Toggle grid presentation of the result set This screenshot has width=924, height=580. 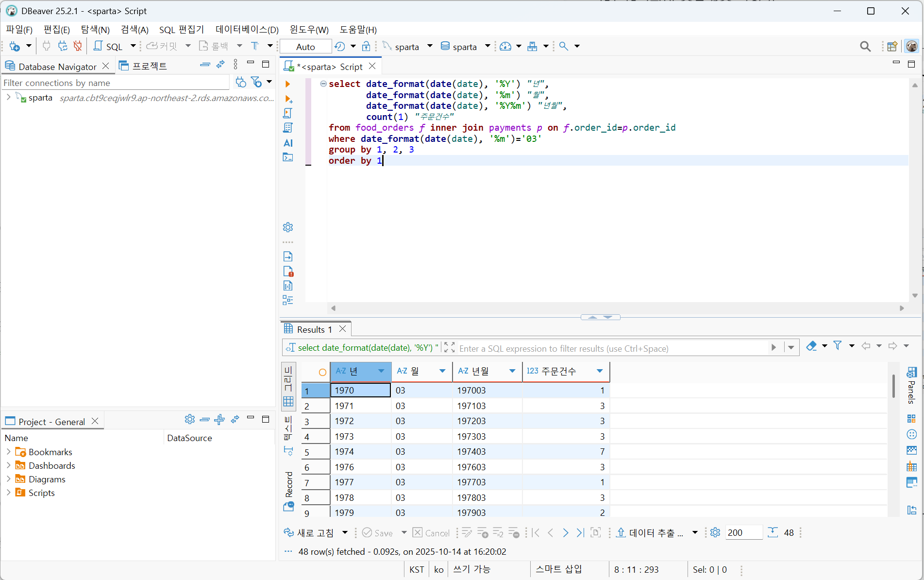pos(288,401)
